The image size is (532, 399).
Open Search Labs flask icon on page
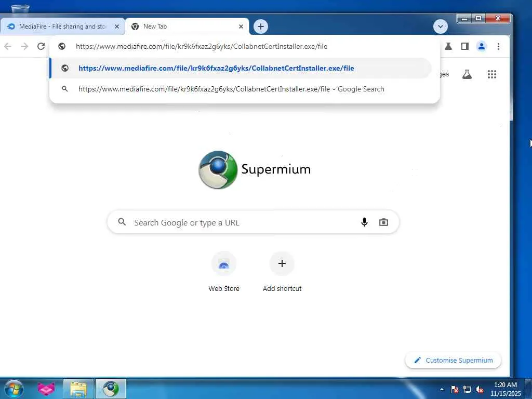point(467,74)
